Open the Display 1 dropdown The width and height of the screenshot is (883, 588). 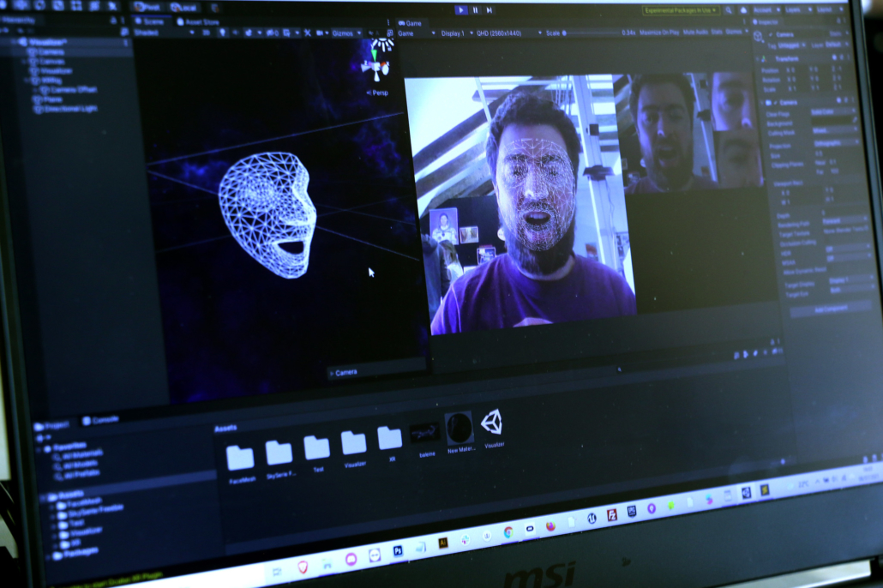click(454, 33)
